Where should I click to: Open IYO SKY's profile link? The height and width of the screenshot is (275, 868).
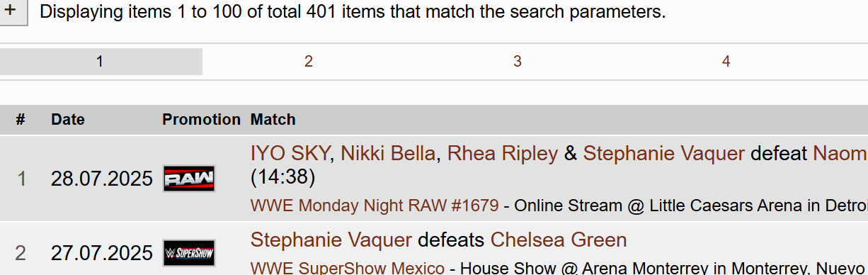pos(290,154)
